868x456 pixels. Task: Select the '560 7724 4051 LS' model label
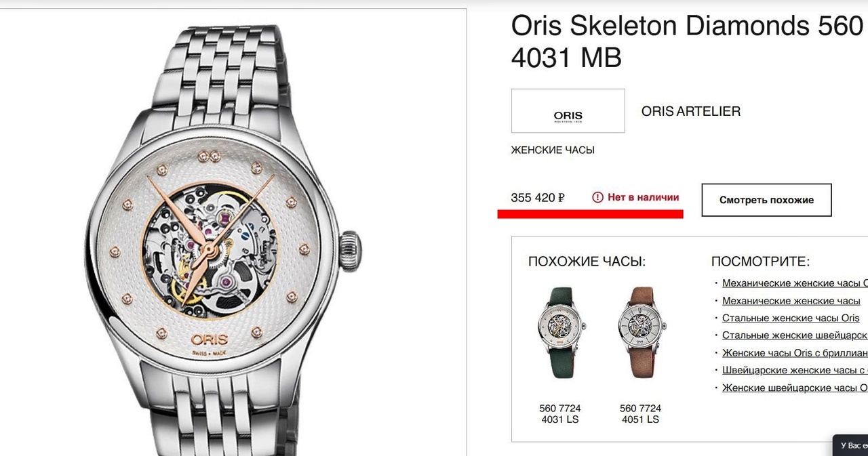coord(640,414)
